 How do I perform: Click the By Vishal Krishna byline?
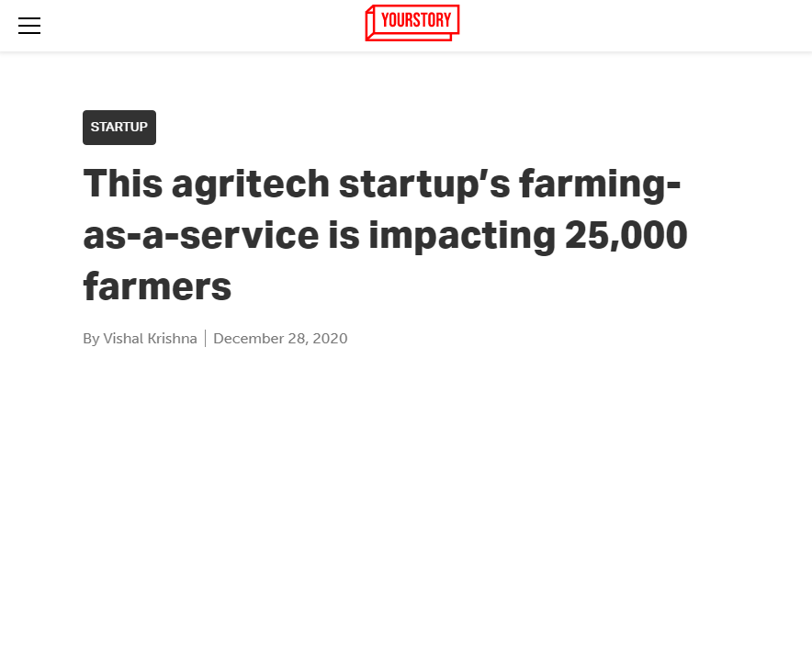tap(140, 338)
